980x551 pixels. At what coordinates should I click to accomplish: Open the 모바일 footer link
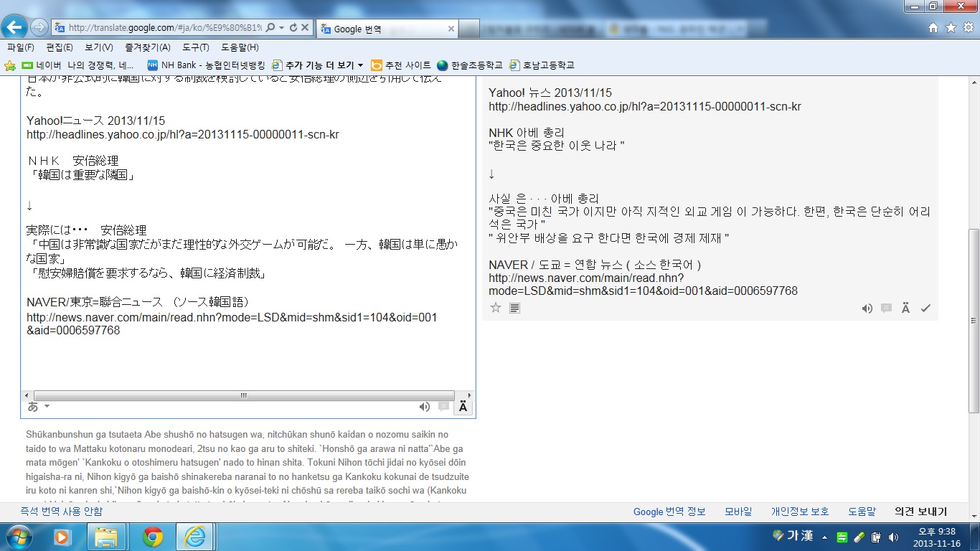coord(738,512)
